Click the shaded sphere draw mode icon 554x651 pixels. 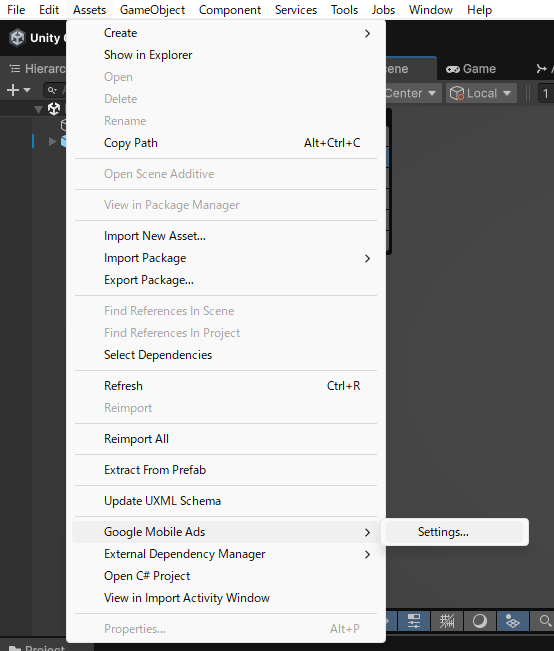pyautogui.click(x=480, y=621)
